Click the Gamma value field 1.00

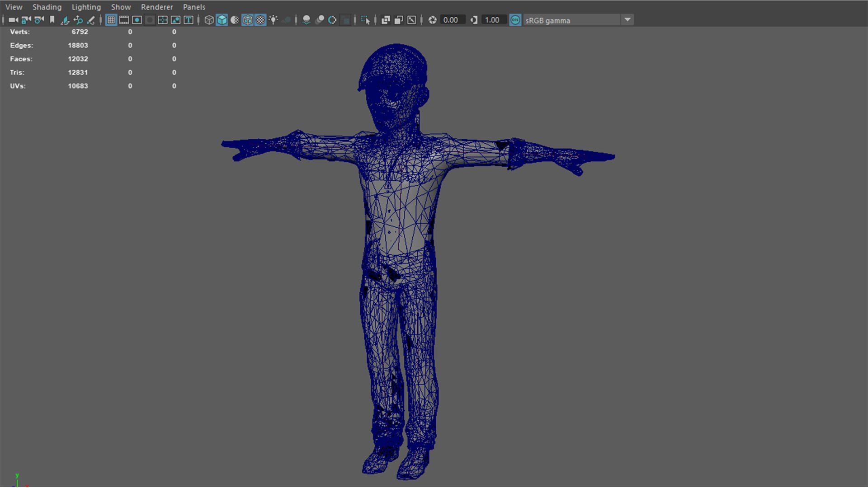[x=494, y=20]
